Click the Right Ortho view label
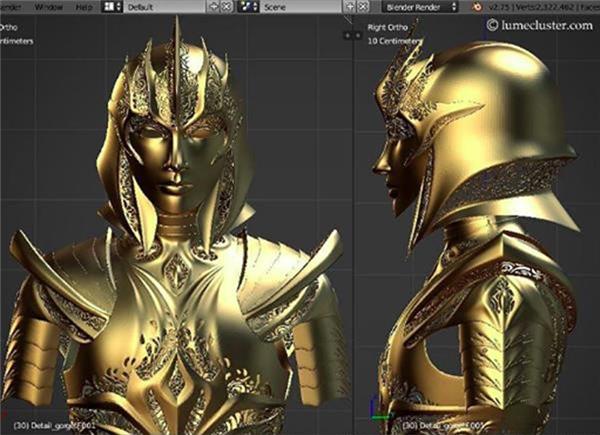 pyautogui.click(x=388, y=28)
